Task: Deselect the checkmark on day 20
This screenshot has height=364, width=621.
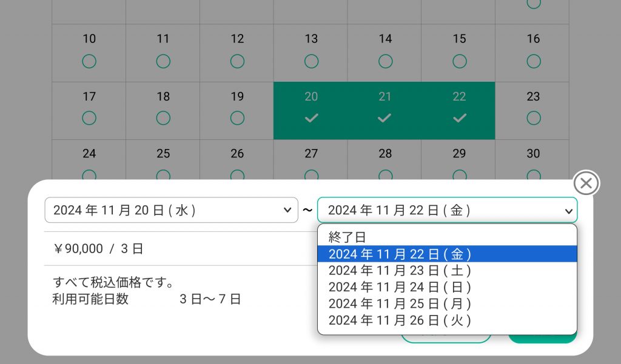Action: click(311, 118)
